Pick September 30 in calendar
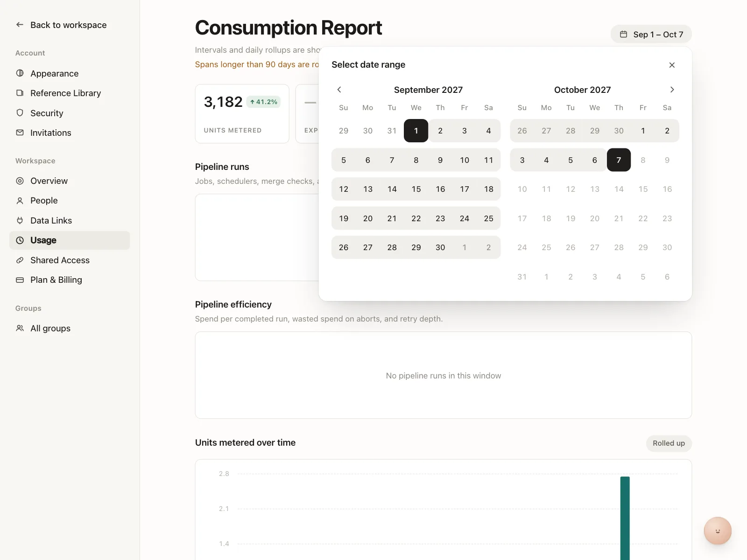 click(x=440, y=247)
